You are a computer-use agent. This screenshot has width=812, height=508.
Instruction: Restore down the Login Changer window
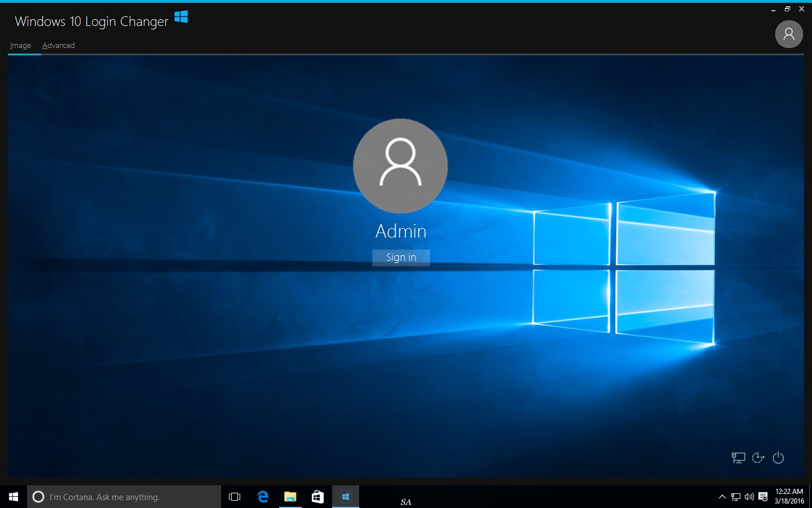tap(787, 9)
